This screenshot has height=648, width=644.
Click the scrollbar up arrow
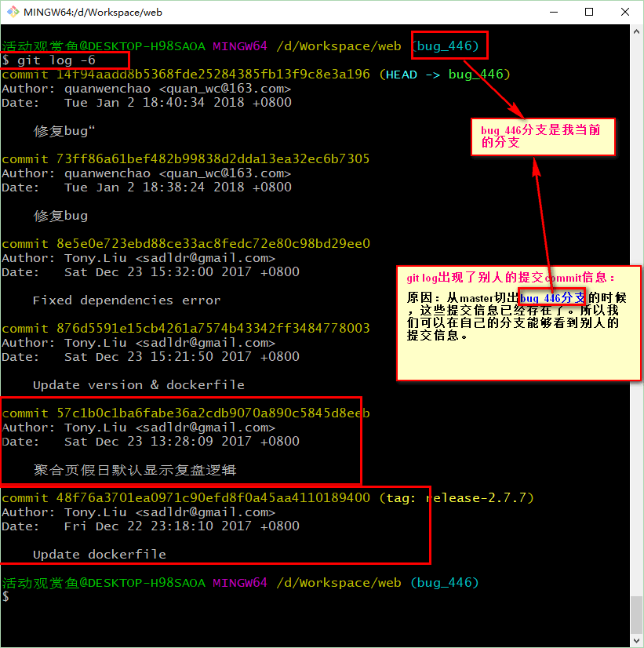coord(636,31)
